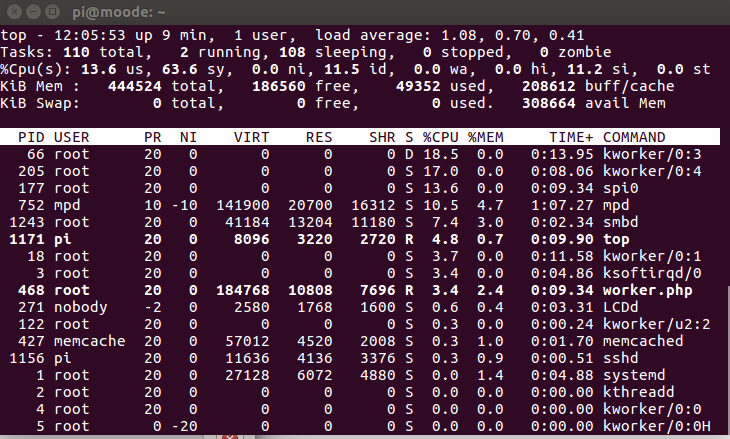Click the VIRT column header
The image size is (730, 439).
point(251,137)
